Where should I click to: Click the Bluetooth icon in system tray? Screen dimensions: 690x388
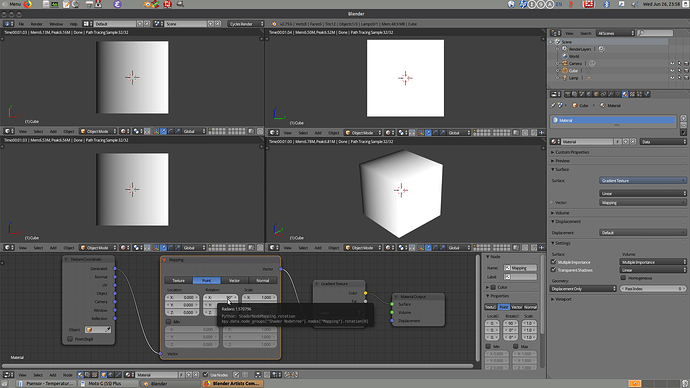(x=606, y=4)
